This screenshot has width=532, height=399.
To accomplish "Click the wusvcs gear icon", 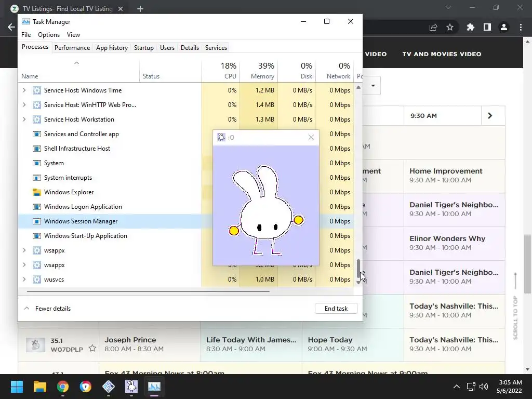I will pos(37,280).
